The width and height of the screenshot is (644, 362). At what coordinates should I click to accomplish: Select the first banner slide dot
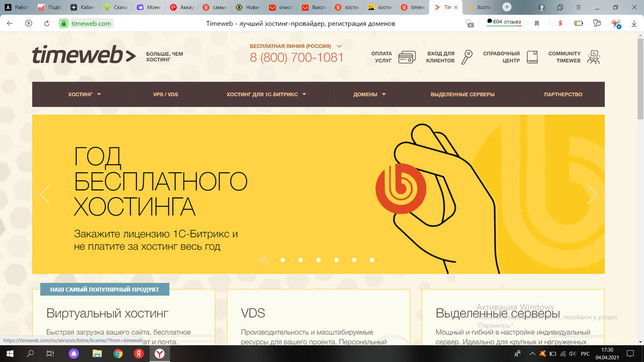264,260
